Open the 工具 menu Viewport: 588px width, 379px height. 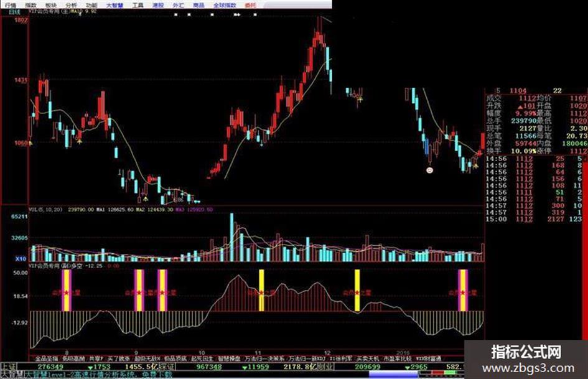click(138, 5)
